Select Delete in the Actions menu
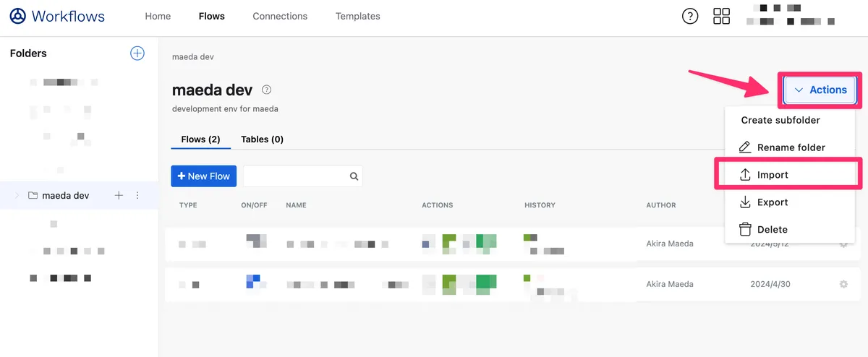The width and height of the screenshot is (868, 357). pos(772,230)
